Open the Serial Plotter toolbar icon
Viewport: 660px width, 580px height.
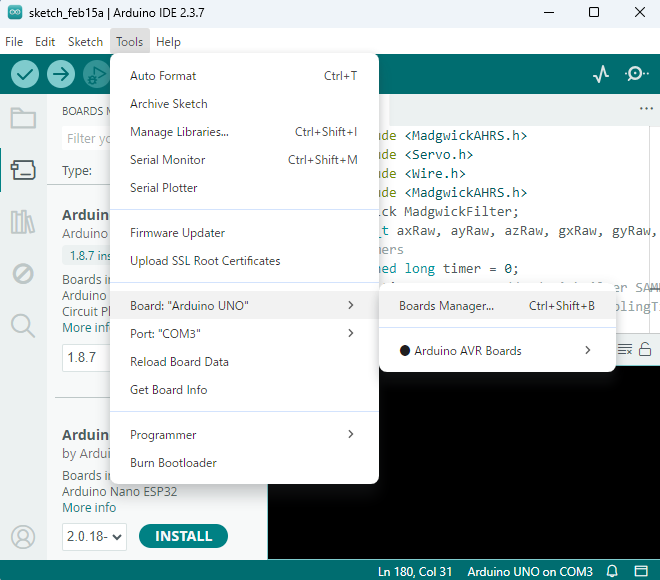pyautogui.click(x=601, y=74)
